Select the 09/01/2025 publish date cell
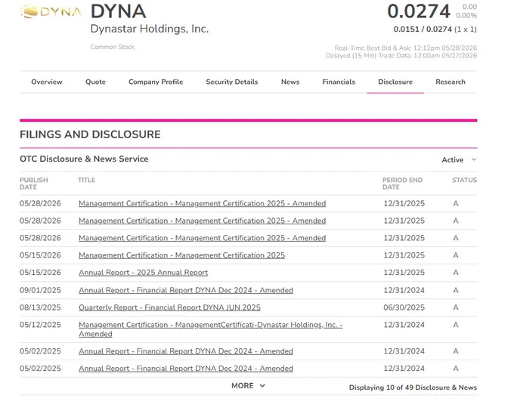This screenshot has width=514, height=420. point(40,290)
